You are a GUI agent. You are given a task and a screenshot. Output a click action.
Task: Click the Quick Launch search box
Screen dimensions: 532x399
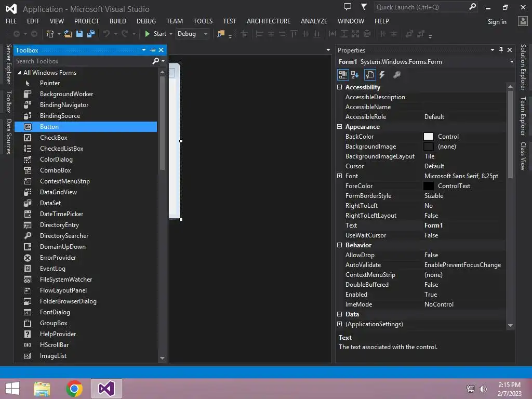421,7
